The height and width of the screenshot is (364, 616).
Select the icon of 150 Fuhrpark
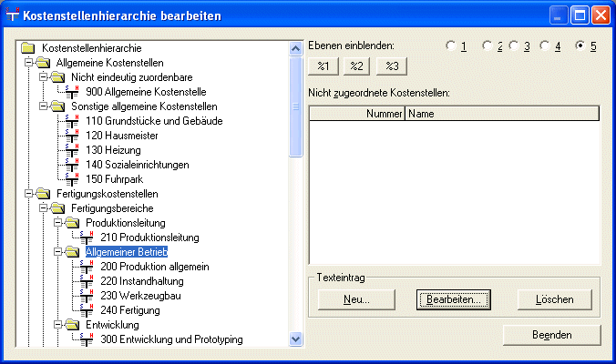(72, 179)
